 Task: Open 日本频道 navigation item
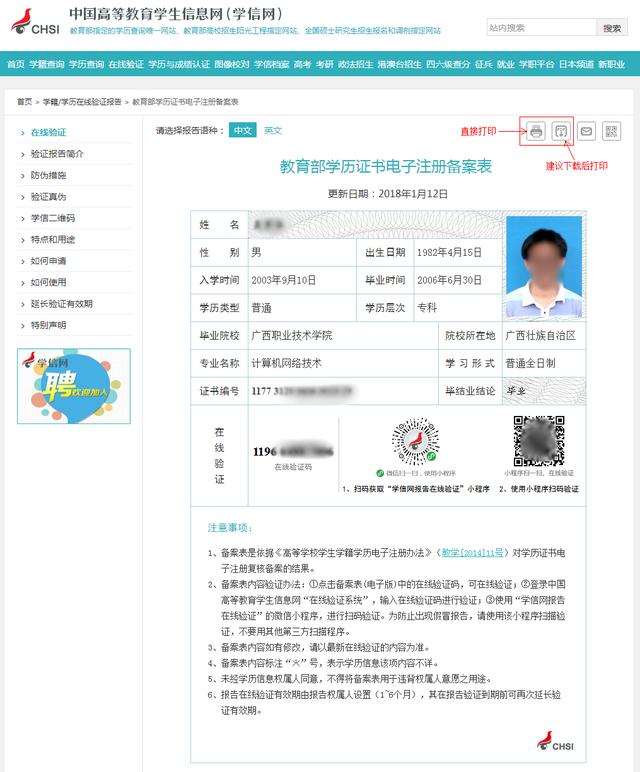point(576,64)
